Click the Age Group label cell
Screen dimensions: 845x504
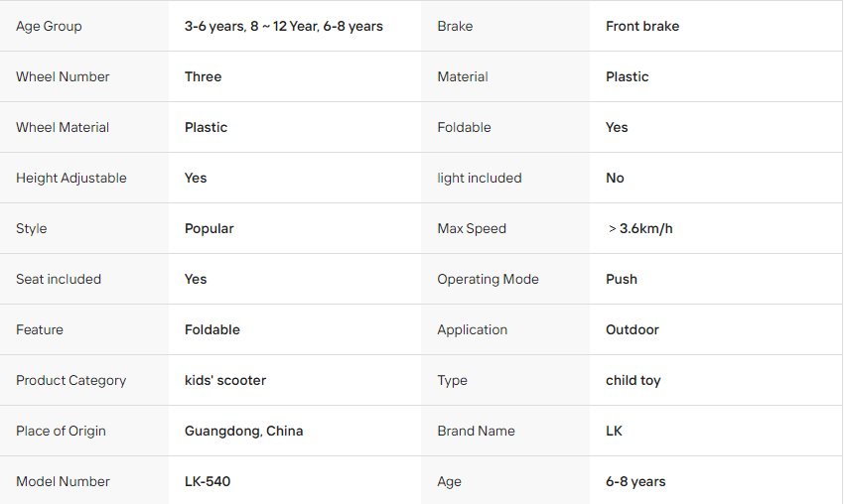(84, 26)
